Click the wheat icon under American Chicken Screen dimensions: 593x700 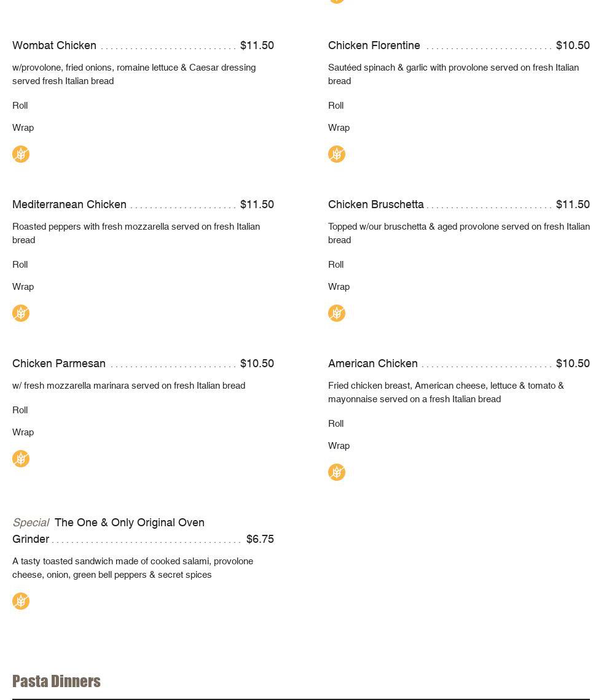(x=337, y=472)
